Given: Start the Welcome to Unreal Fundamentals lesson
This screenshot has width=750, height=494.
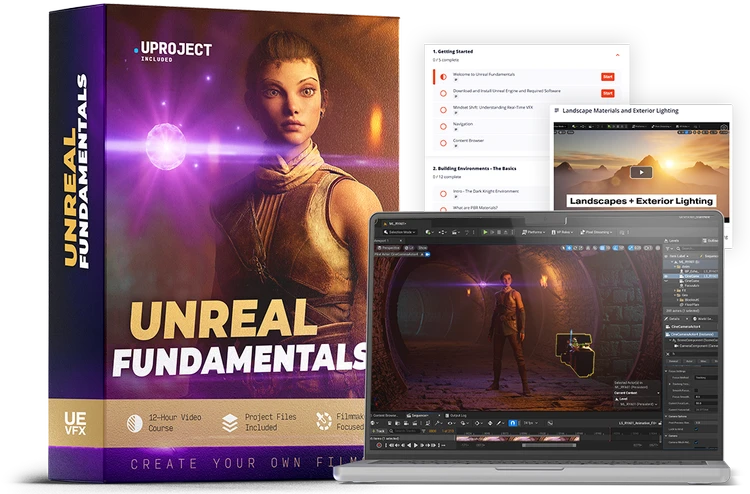Looking at the screenshot, I should coord(607,77).
